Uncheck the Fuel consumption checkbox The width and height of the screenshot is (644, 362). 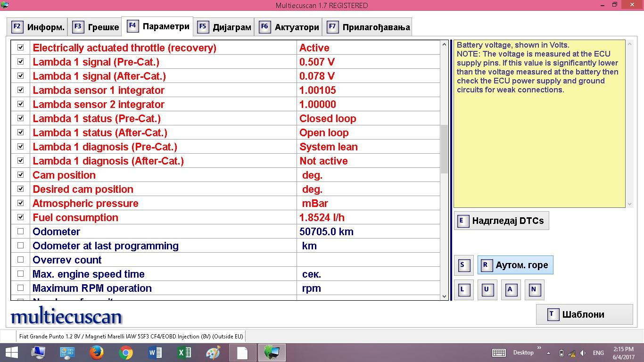(x=20, y=217)
